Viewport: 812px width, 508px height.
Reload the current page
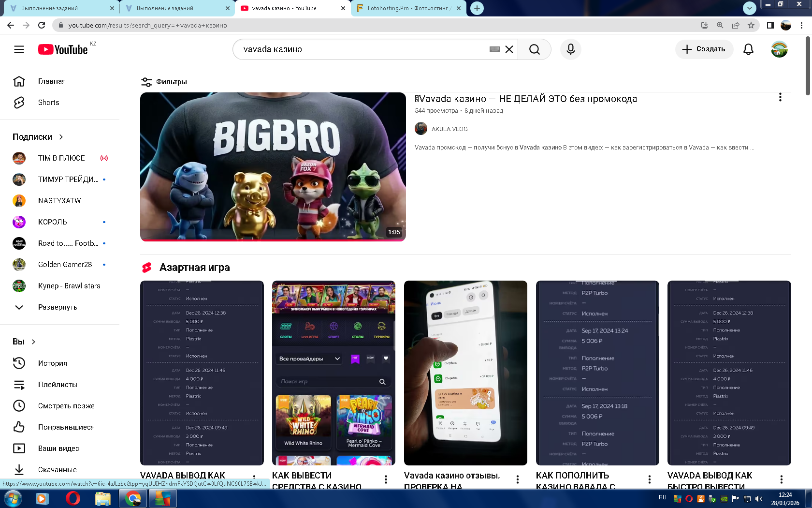[42, 25]
